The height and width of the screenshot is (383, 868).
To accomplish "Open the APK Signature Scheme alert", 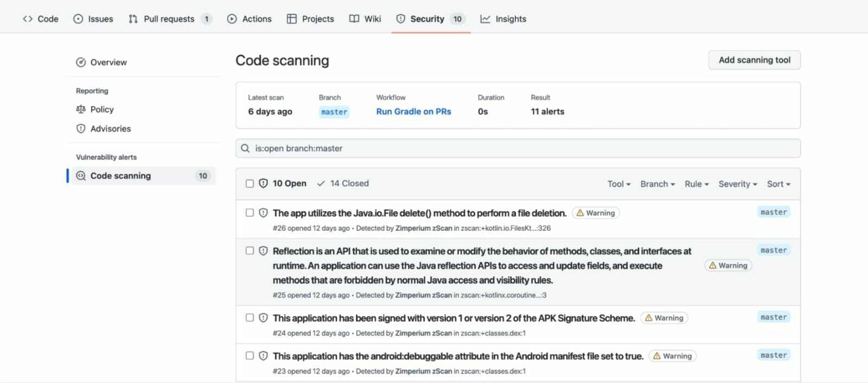I will click(454, 318).
